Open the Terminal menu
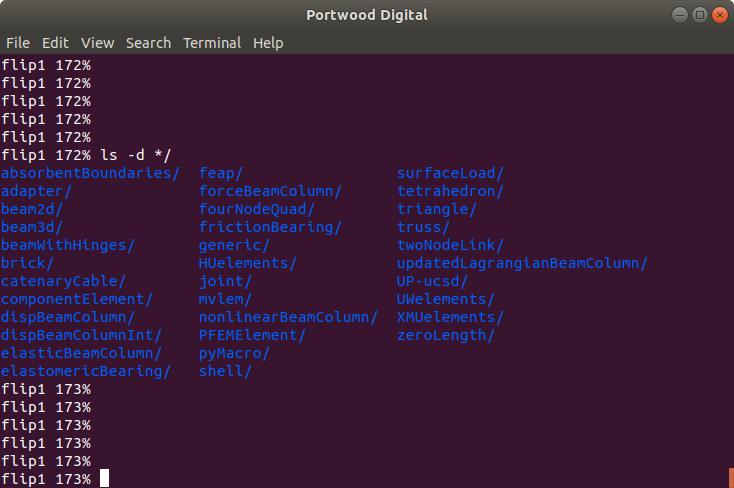Screen dimensions: 734x488 211,43
